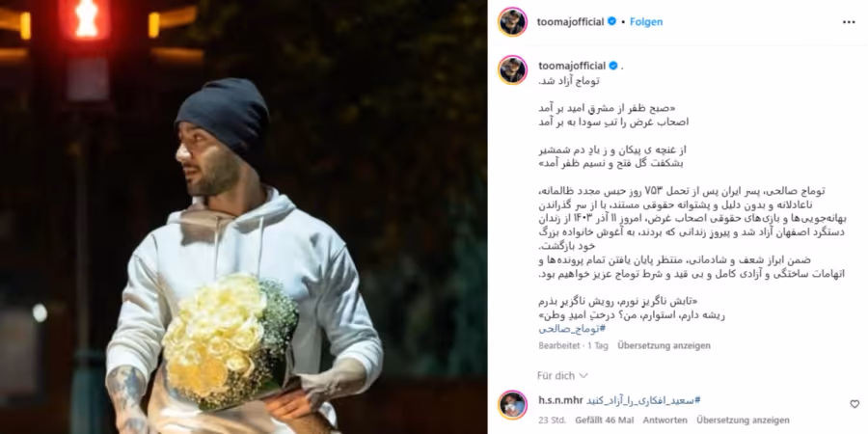This screenshot has width=868, height=434.
Task: Open toomajofficial header profile avatar
Action: point(512,22)
